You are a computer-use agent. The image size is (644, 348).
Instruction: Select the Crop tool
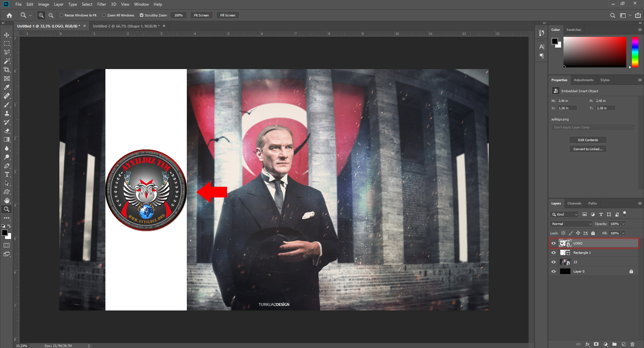click(7, 70)
